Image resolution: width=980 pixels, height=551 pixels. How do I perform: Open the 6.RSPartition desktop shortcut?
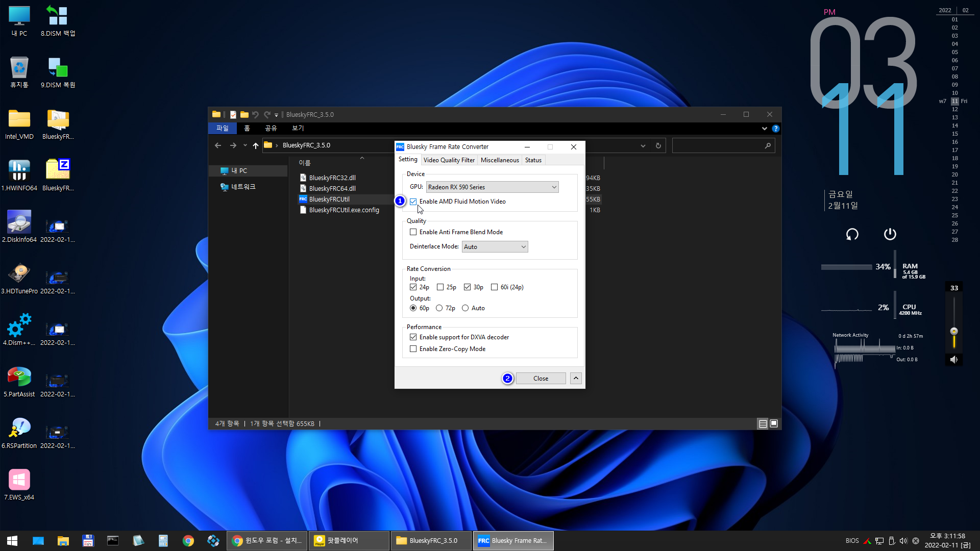(19, 433)
